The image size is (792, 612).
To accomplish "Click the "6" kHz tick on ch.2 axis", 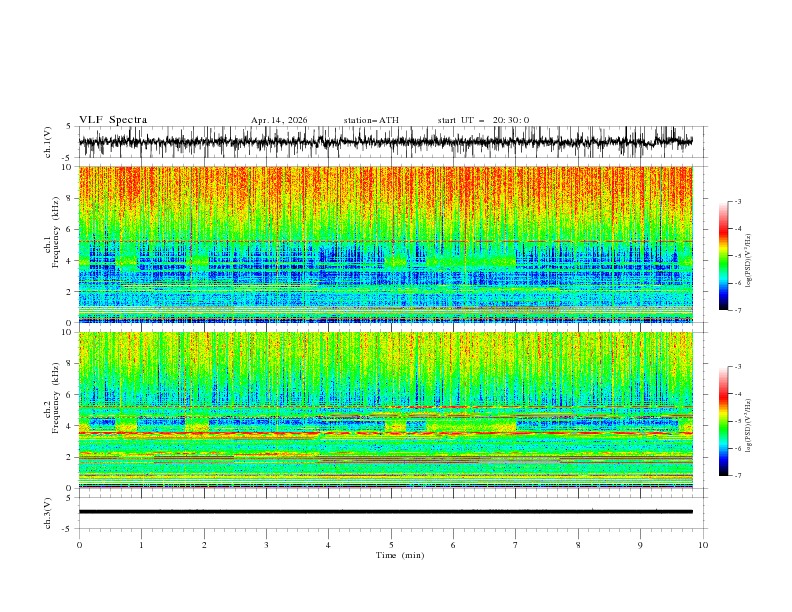I will pos(69,395).
